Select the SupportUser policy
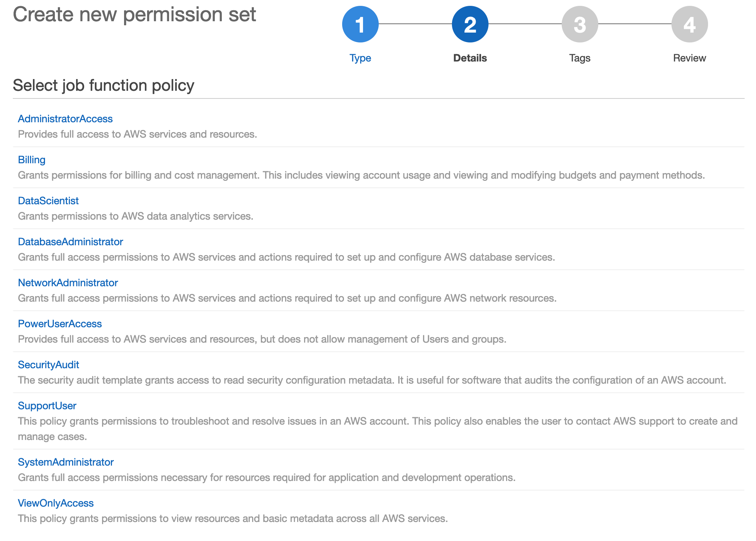The image size is (756, 541). click(x=47, y=406)
